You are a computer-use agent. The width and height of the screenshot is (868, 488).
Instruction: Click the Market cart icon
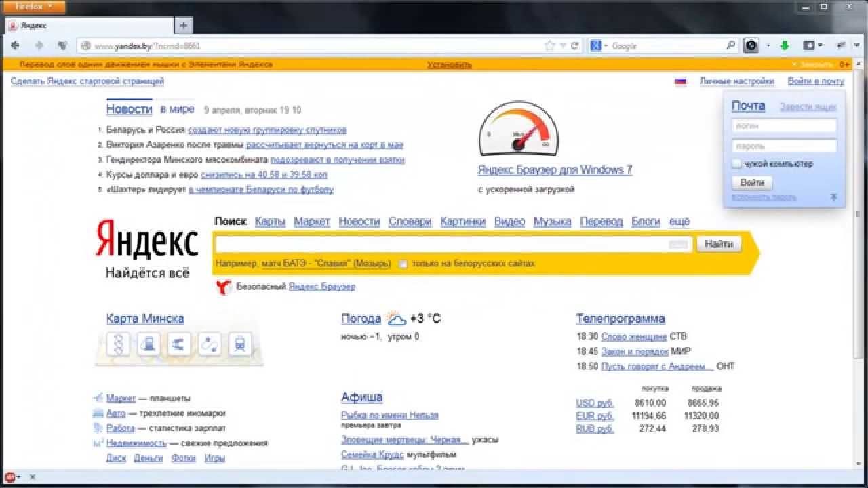pyautogui.click(x=98, y=398)
